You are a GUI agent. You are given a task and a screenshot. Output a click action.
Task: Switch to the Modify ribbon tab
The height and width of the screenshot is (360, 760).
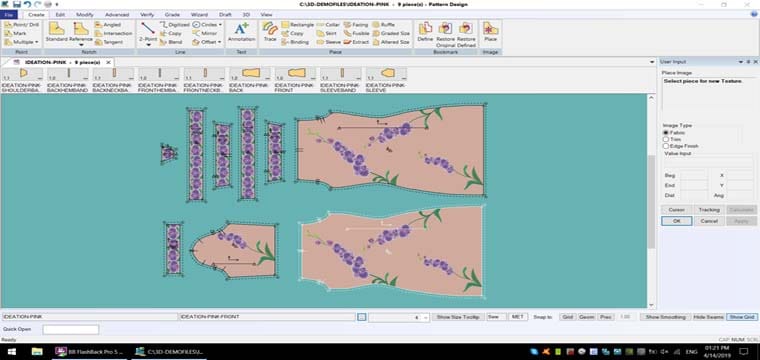[x=85, y=15]
